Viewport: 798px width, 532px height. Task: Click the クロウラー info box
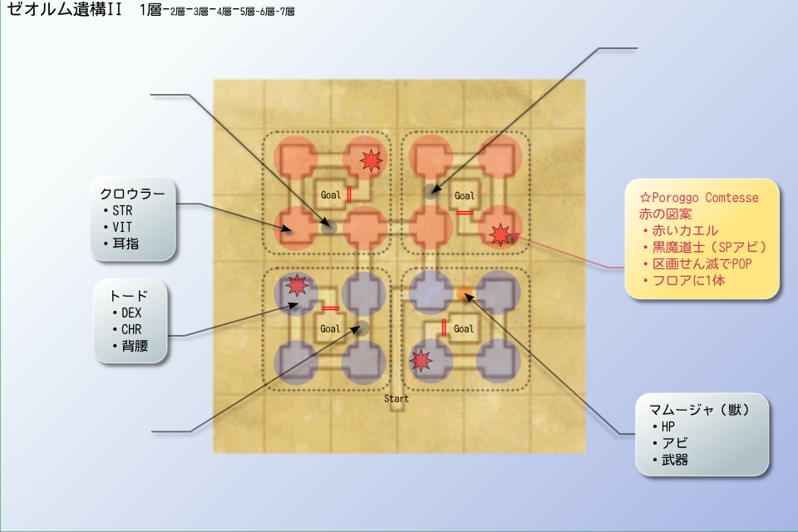pos(134,219)
